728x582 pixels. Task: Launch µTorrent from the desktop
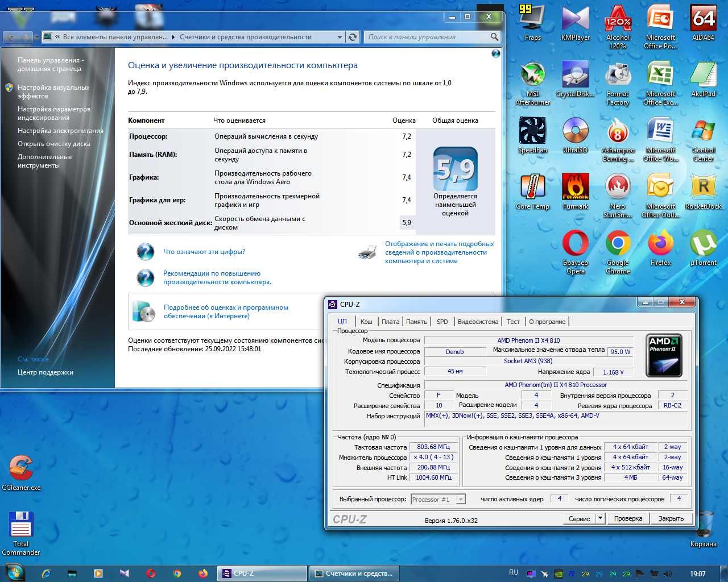point(703,248)
